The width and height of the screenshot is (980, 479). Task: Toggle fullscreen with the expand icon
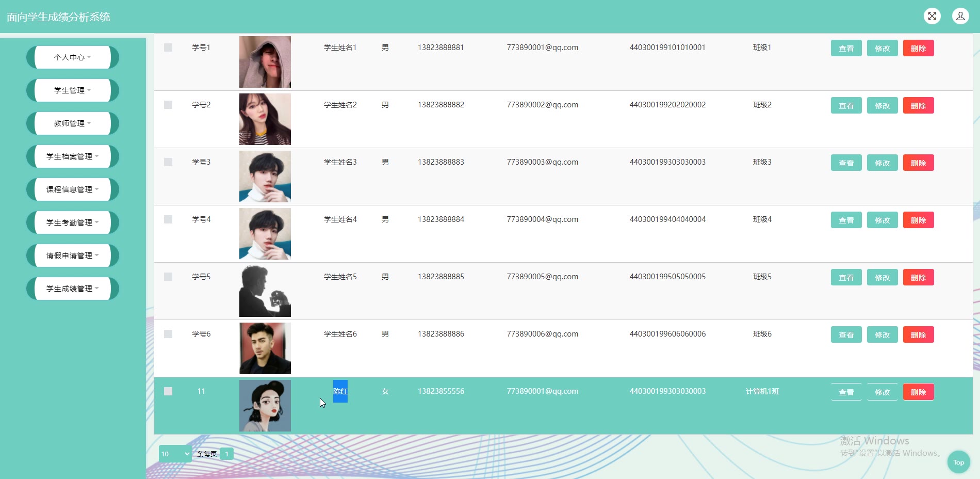[932, 17]
